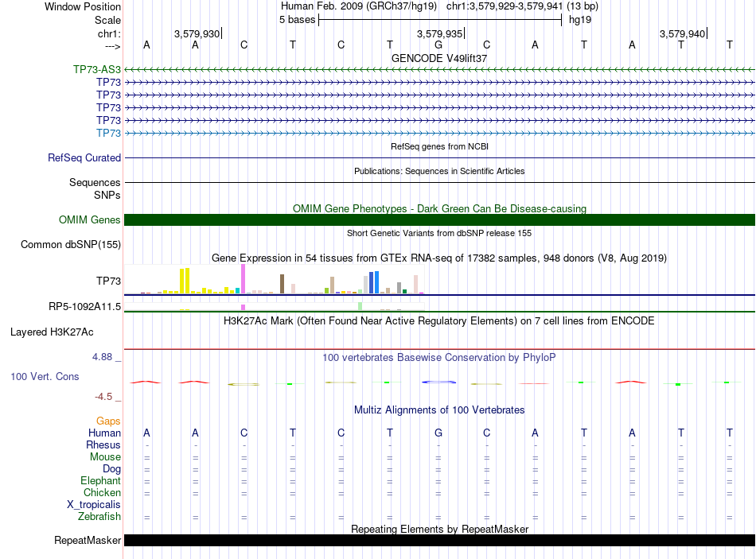The image size is (756, 559).
Task: Select the X_tropicalis alignment row label
Action: (94, 505)
